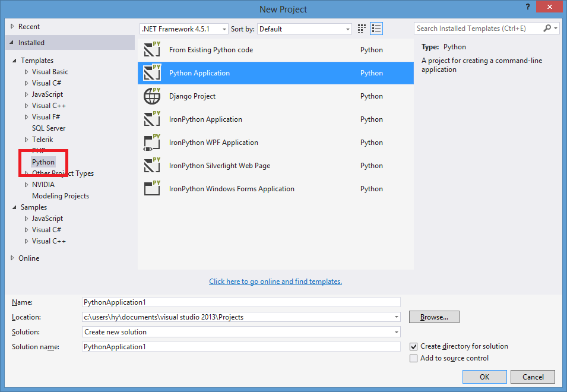Select Visual F# in the templates tree

[46, 117]
